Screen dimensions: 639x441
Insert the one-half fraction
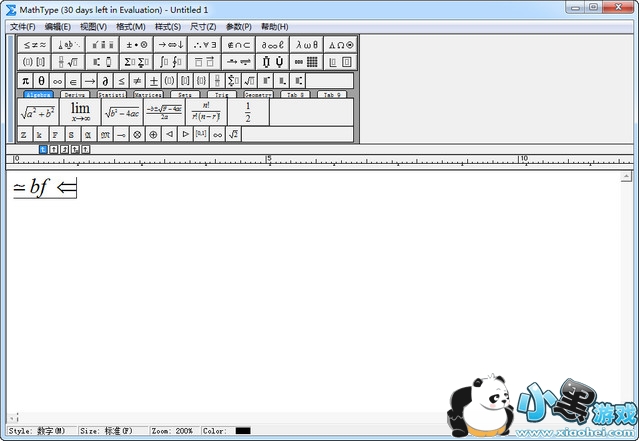click(x=248, y=112)
